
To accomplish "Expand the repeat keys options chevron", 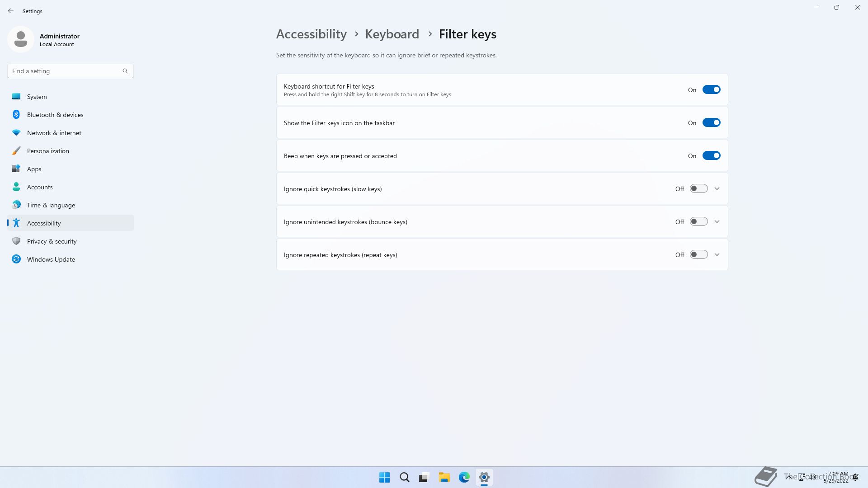I will 717,254.
